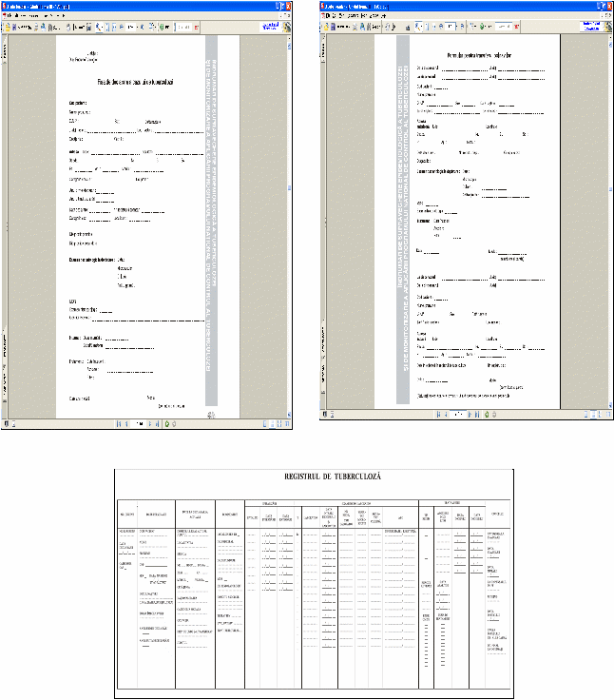Title bar of left Adobe Reader window

point(146,7)
